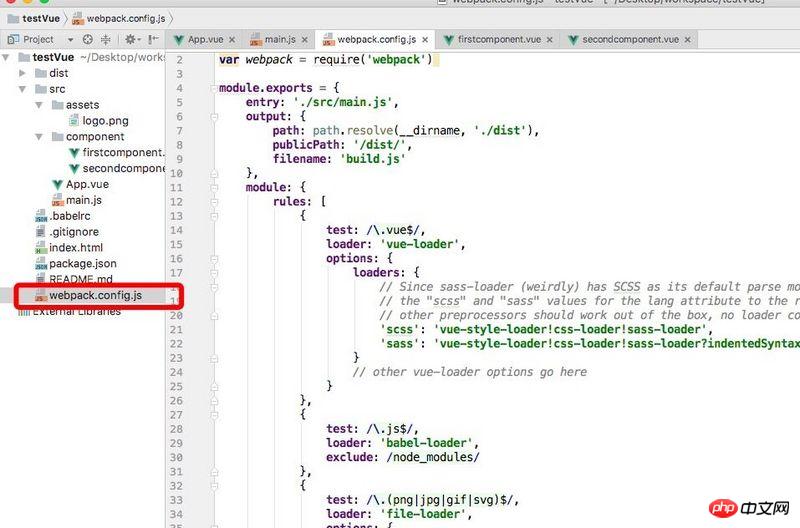Select the assets folder in tree

(82, 105)
